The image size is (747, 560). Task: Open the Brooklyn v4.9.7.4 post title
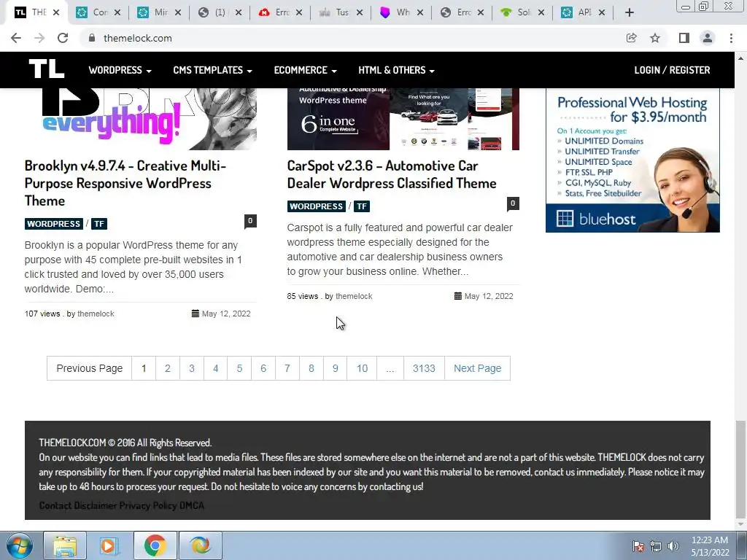(x=125, y=183)
